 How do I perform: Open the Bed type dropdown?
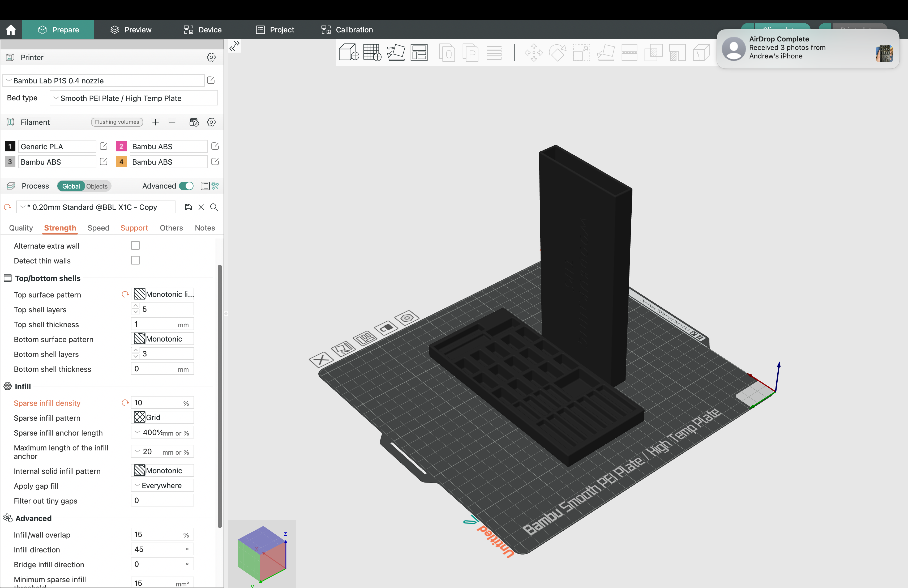click(x=134, y=98)
